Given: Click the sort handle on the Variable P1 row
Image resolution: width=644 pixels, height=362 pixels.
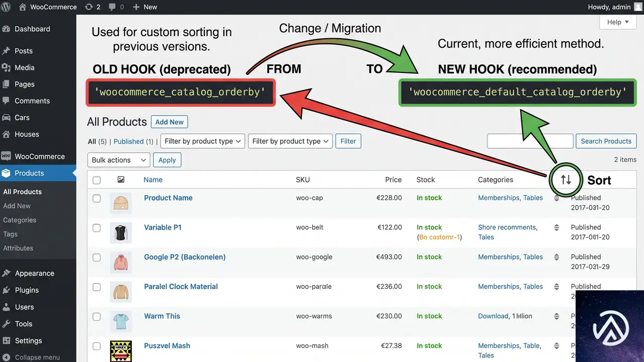Looking at the screenshot, I should click(x=556, y=228).
